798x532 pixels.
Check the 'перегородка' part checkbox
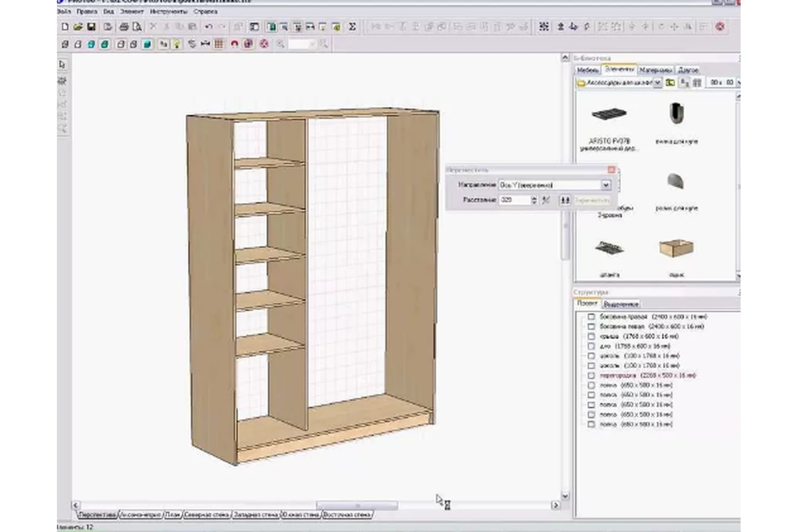click(591, 375)
